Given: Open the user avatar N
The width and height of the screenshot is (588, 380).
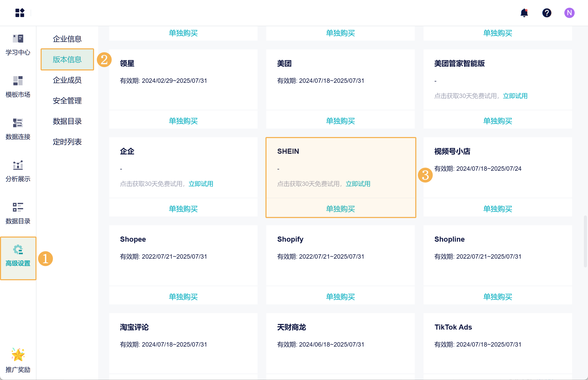Looking at the screenshot, I should pos(569,13).
